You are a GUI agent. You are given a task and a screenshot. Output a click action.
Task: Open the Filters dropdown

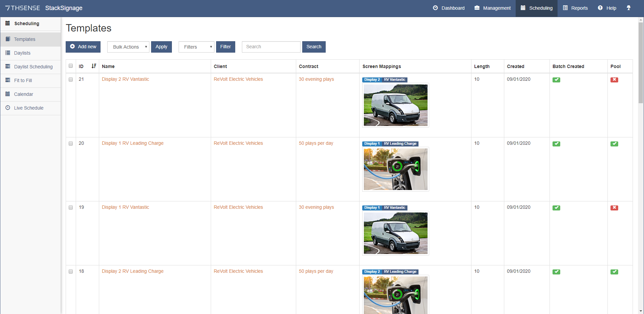196,47
